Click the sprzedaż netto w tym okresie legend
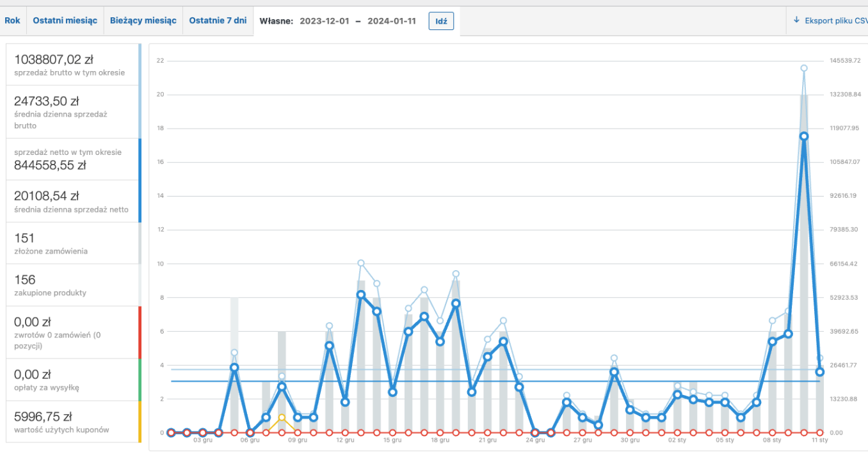 pos(74,159)
